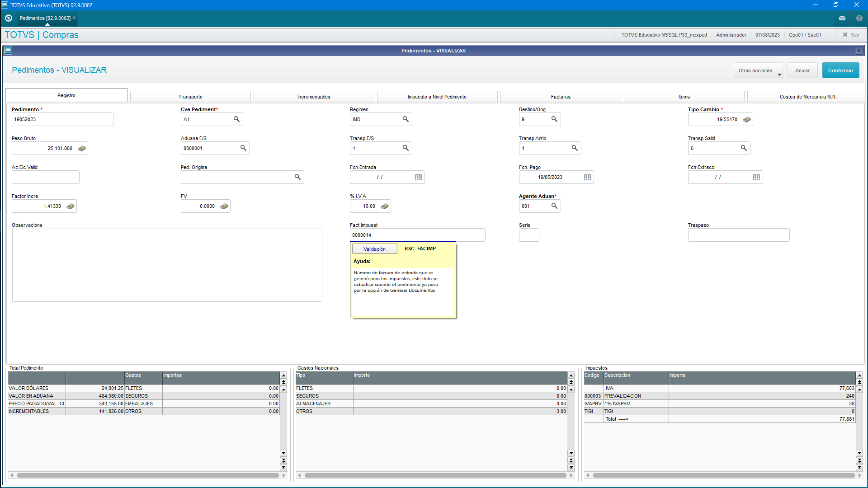
Task: Open the Agente Aduan lookup magnifier
Action: (x=554, y=206)
